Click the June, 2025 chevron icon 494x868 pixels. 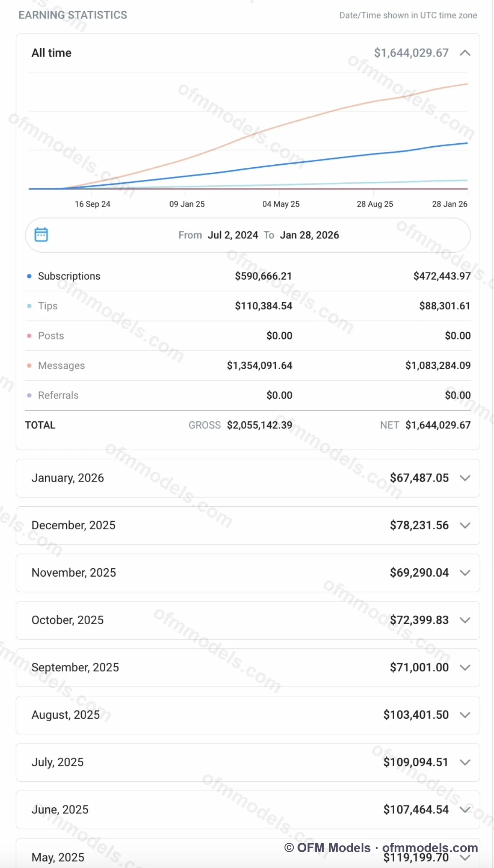click(465, 810)
